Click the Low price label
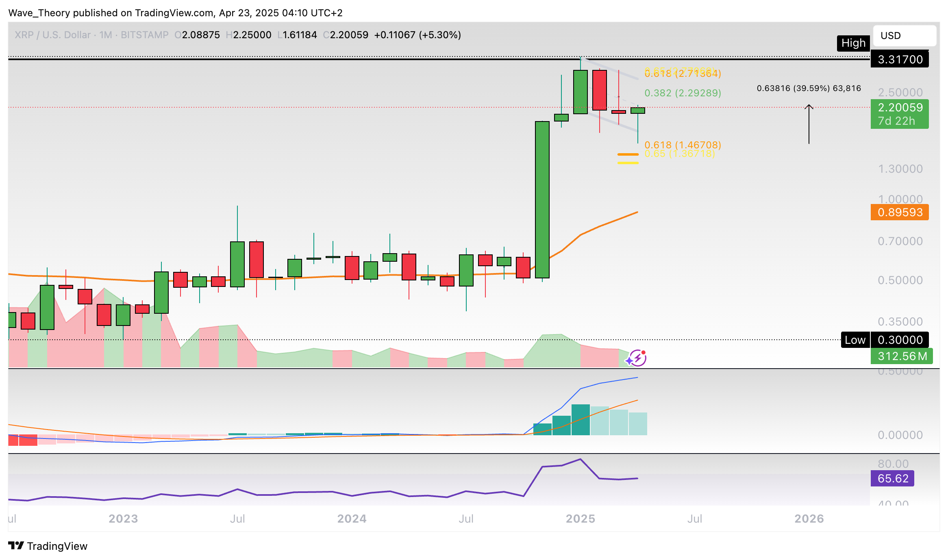Screen dimensions: 948x560 point(855,340)
